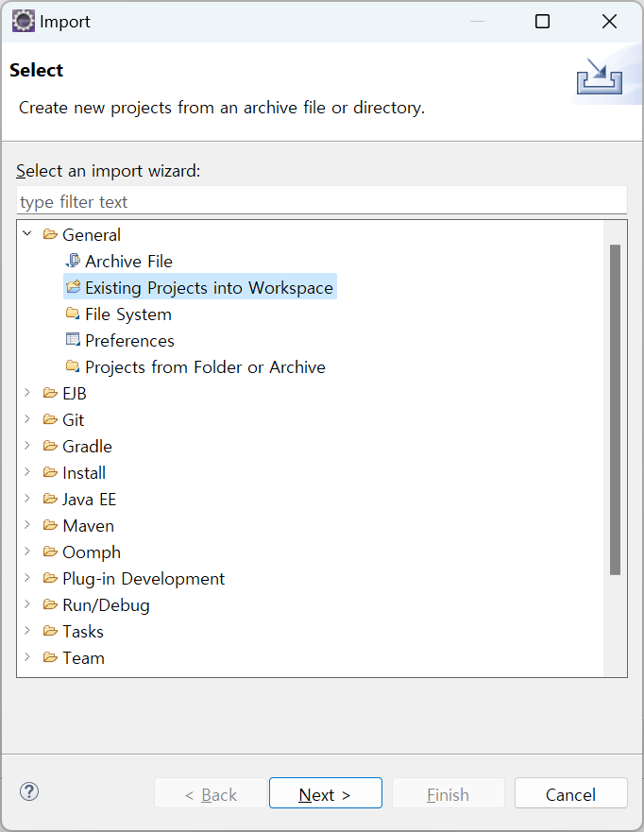Expand the Team category

[27, 657]
